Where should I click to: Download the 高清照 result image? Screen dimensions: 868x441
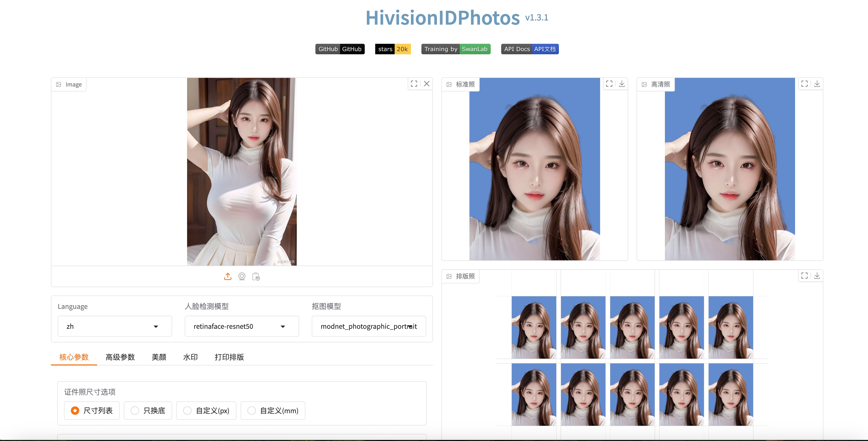coord(817,84)
